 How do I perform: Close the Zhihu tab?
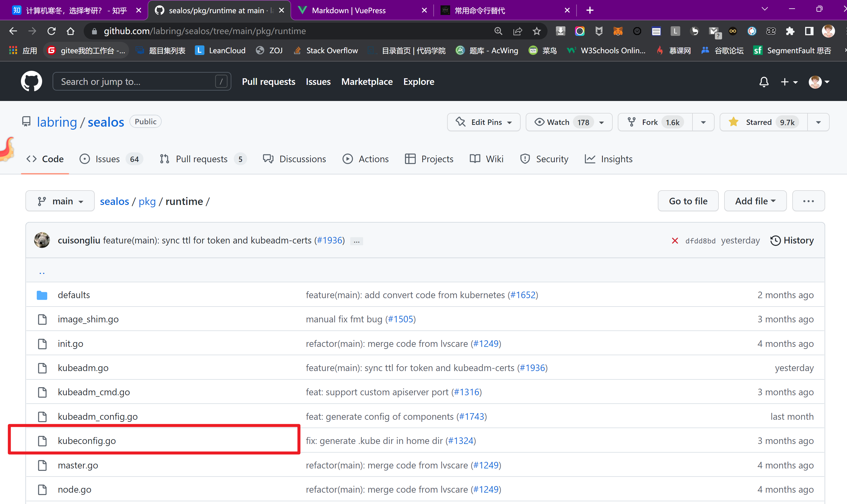(x=139, y=10)
